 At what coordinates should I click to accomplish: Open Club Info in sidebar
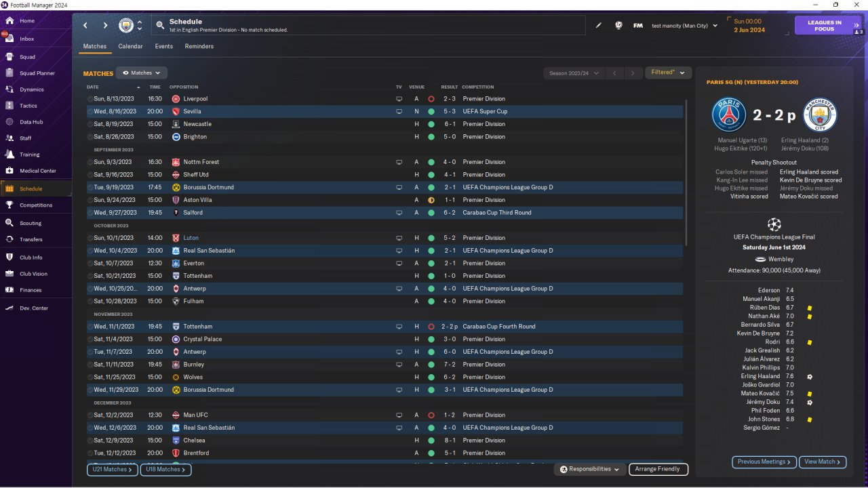click(31, 258)
